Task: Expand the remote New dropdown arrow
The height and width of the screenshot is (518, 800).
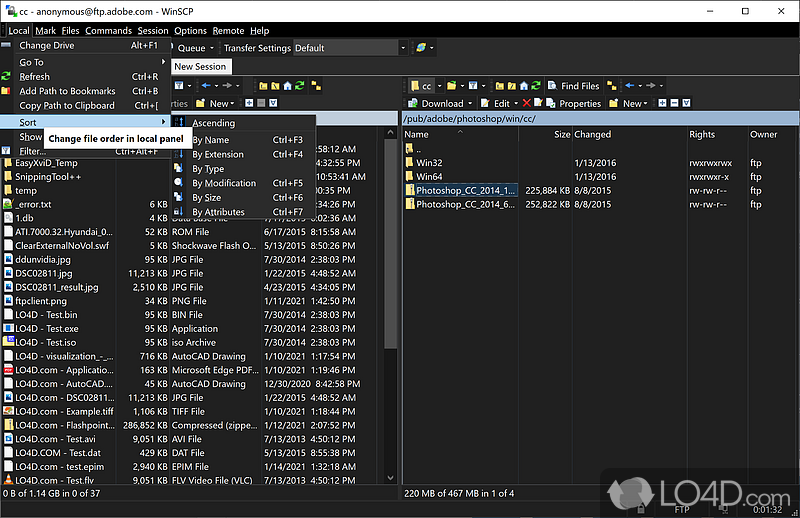Action: [x=647, y=103]
